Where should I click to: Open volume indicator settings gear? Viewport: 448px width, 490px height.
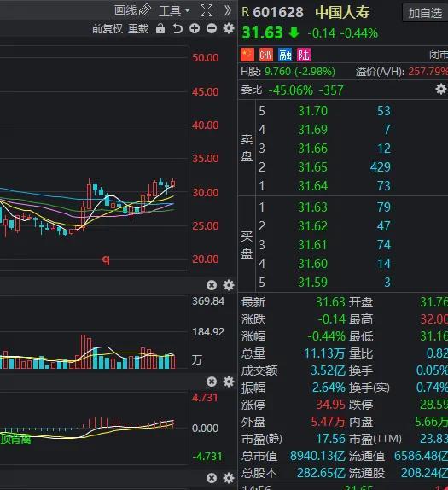point(229,285)
